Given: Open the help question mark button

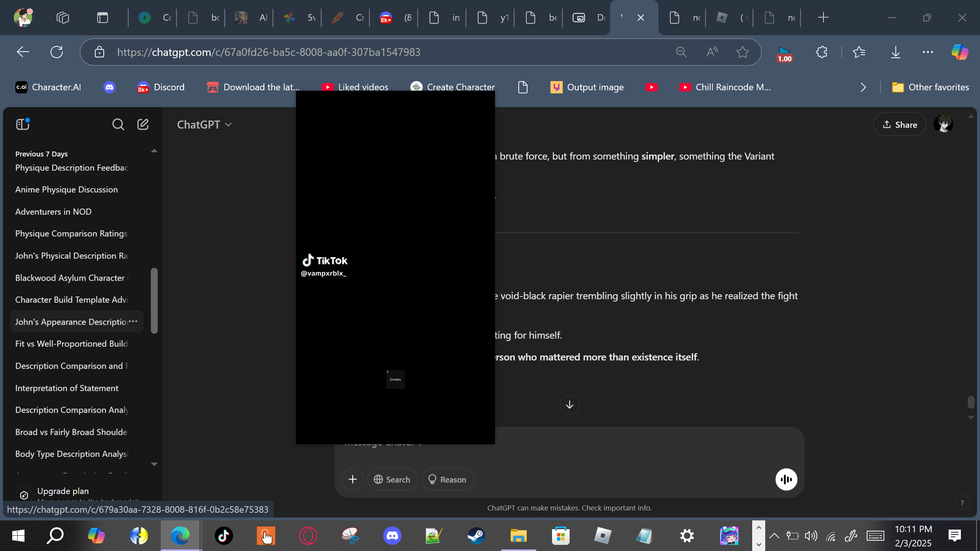Looking at the screenshot, I should click(962, 503).
